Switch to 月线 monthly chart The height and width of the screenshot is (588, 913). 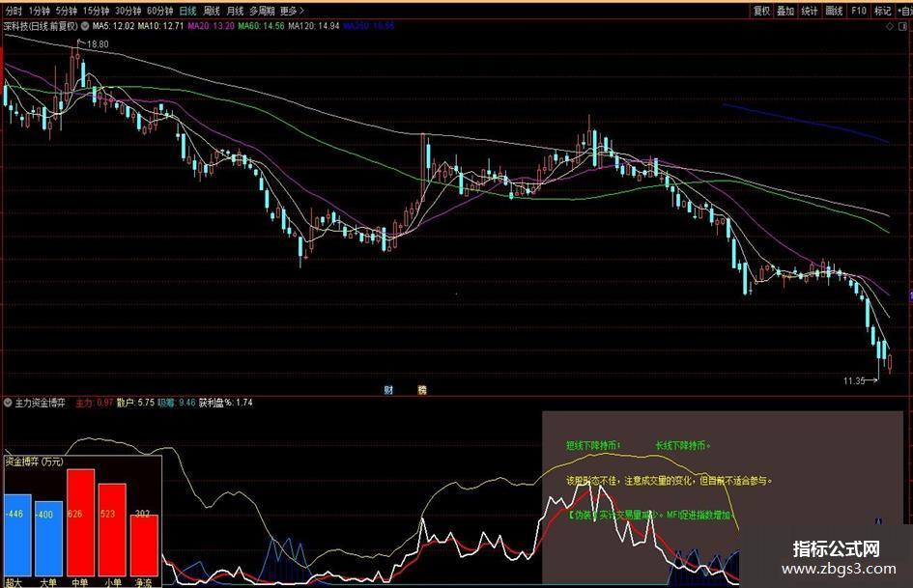235,11
